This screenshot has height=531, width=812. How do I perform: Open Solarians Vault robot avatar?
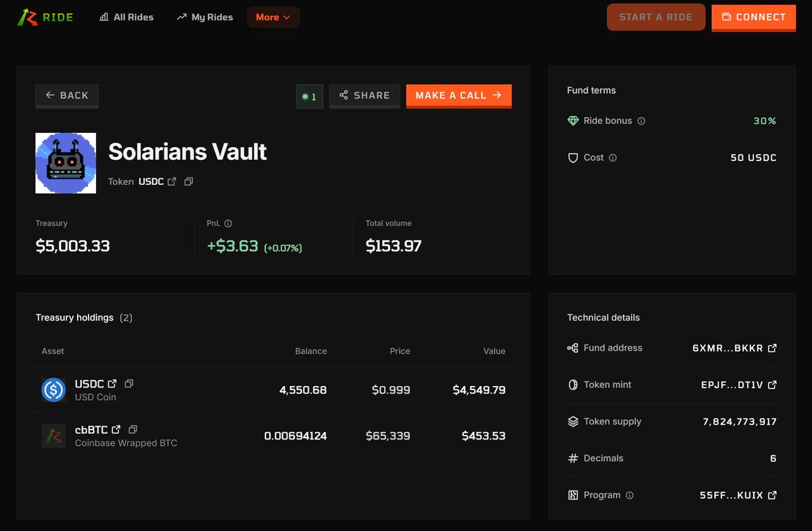click(x=66, y=163)
